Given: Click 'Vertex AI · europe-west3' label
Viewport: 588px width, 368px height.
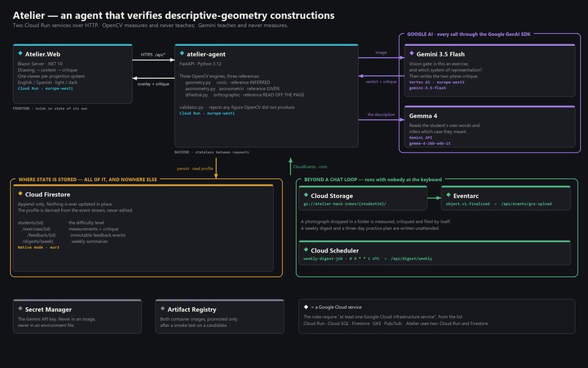Looking at the screenshot, I should (x=436, y=83).
